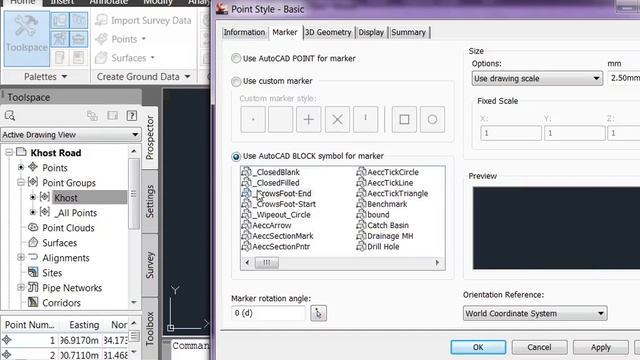Select the square superimposed marker
The width and height of the screenshot is (640, 360).
click(404, 120)
